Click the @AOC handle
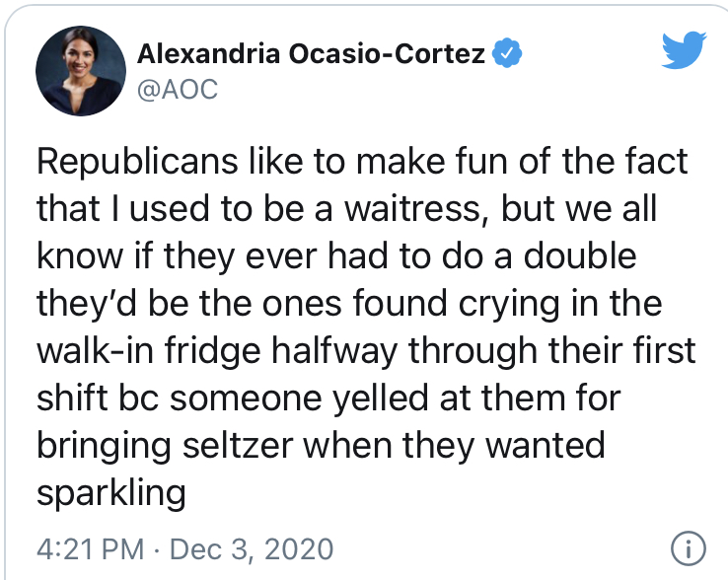This screenshot has width=728, height=580. click(178, 89)
